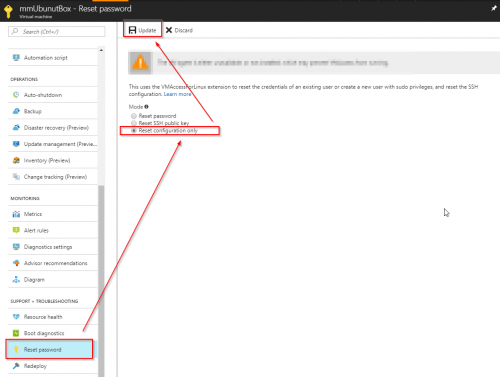Open Automation script menu item
Screen dimensions: 500x377
[x=53, y=58]
